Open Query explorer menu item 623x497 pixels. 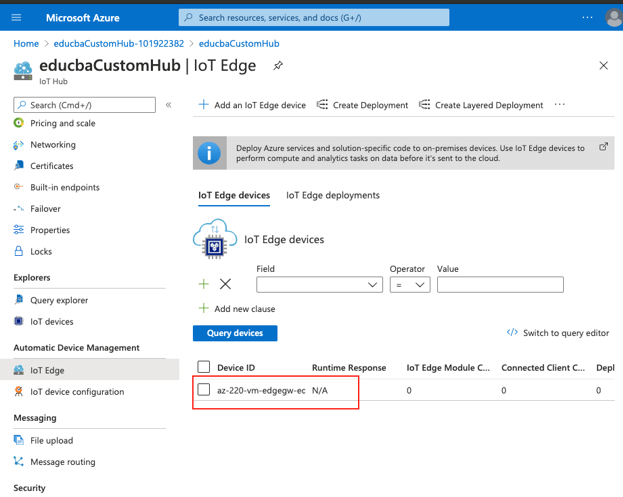coord(59,300)
